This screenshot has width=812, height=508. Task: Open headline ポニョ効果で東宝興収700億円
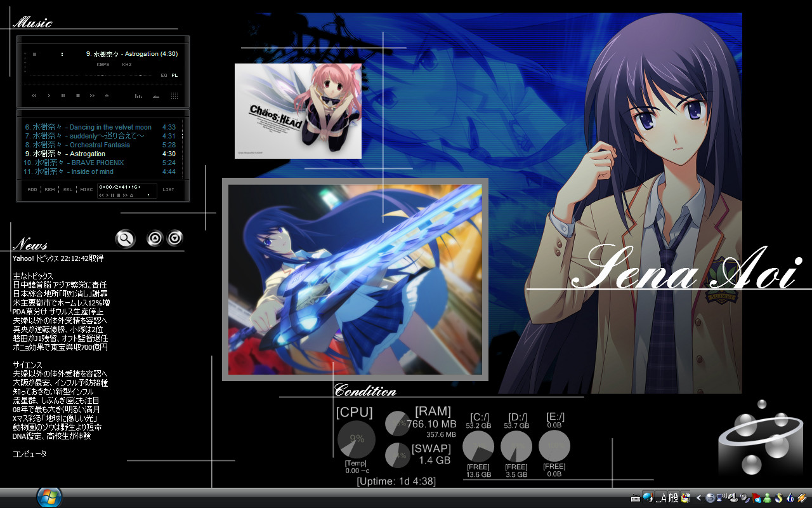[x=60, y=347]
